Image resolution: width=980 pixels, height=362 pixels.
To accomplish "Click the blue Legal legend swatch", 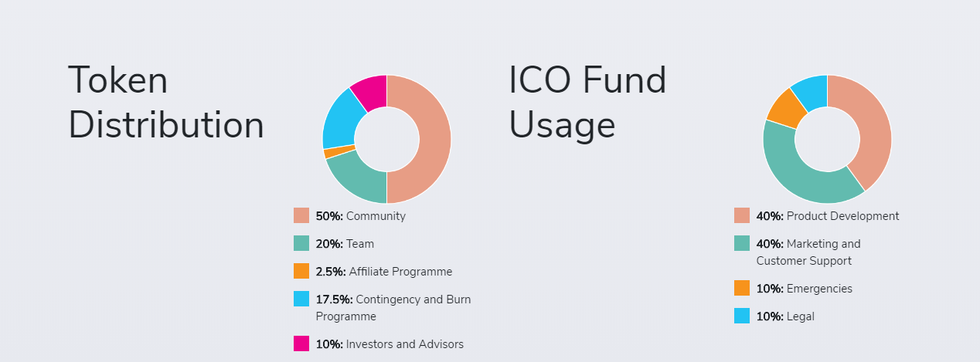I will tap(742, 316).
